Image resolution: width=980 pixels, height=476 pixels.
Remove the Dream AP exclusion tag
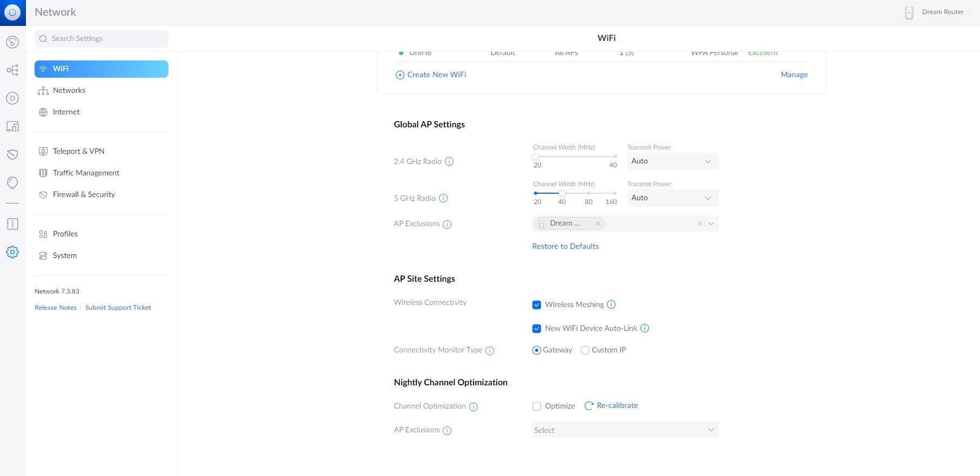(x=598, y=223)
